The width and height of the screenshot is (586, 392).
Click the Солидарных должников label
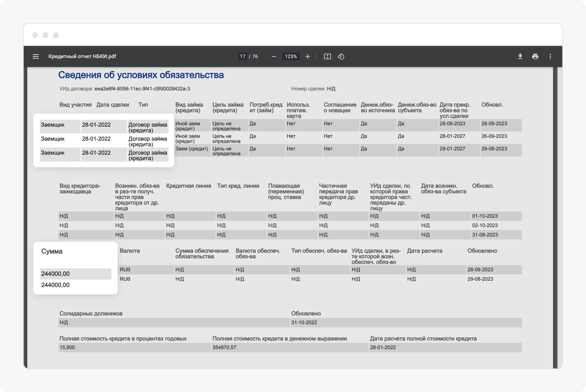[x=91, y=314]
